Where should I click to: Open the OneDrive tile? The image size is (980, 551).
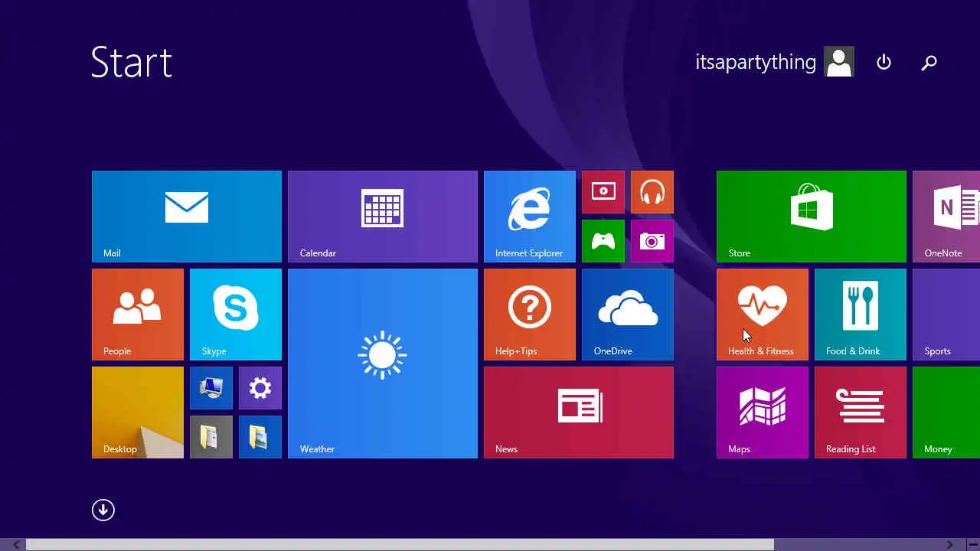tap(628, 315)
